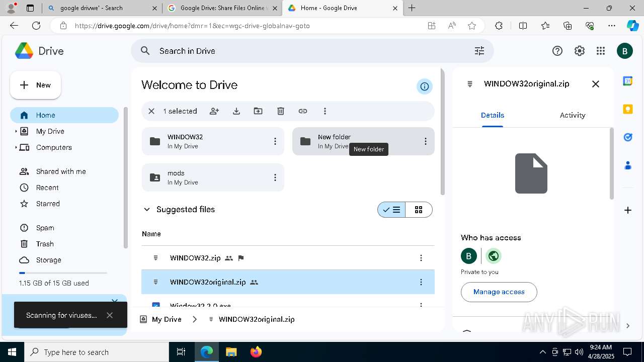The height and width of the screenshot is (362, 644).
Task: Open the WINDOW32 folder card
Action: 213,141
